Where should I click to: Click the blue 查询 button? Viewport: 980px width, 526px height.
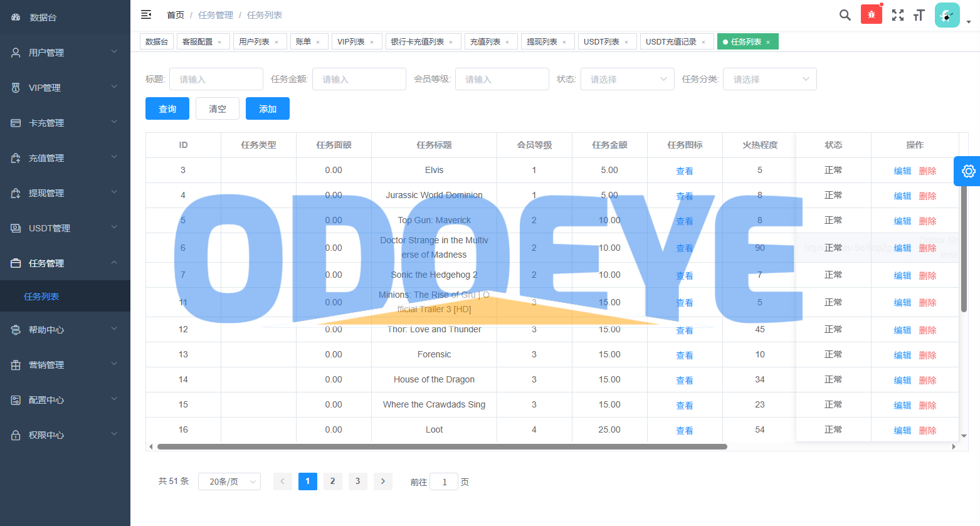coord(167,108)
